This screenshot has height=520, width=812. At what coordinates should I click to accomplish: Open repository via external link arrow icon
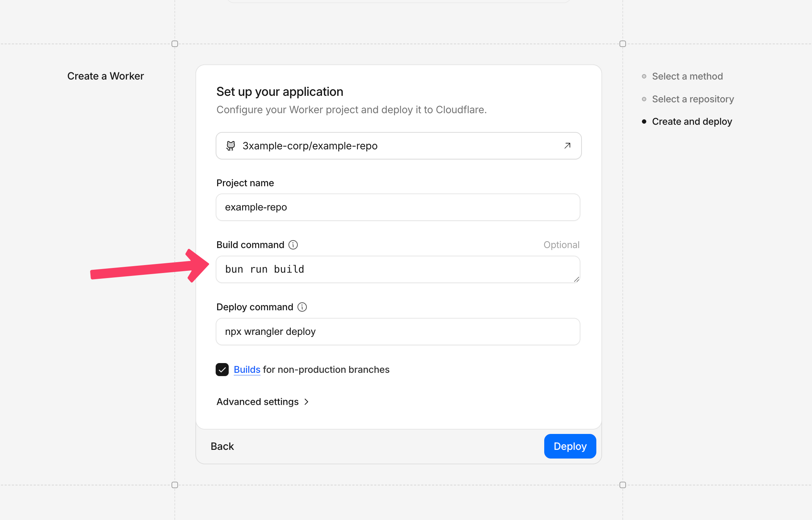567,146
